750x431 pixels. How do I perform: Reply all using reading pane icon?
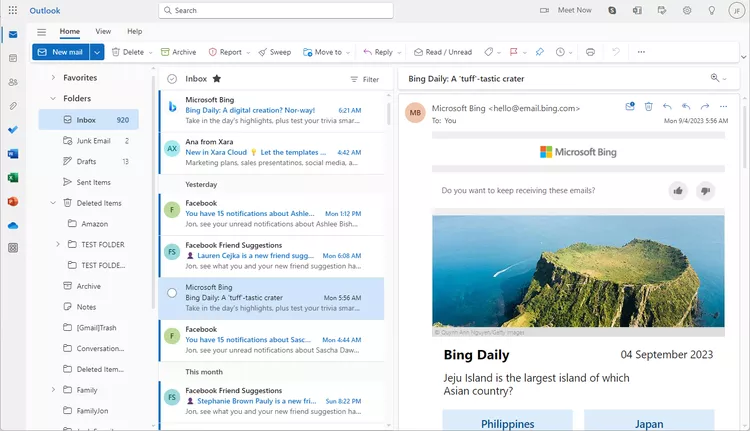pyautogui.click(x=686, y=106)
